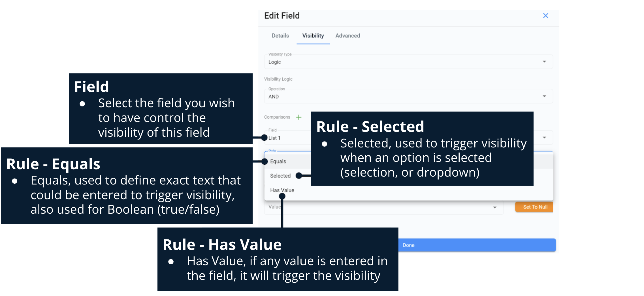Pick the Selected rule option
The image size is (644, 296).
280,176
